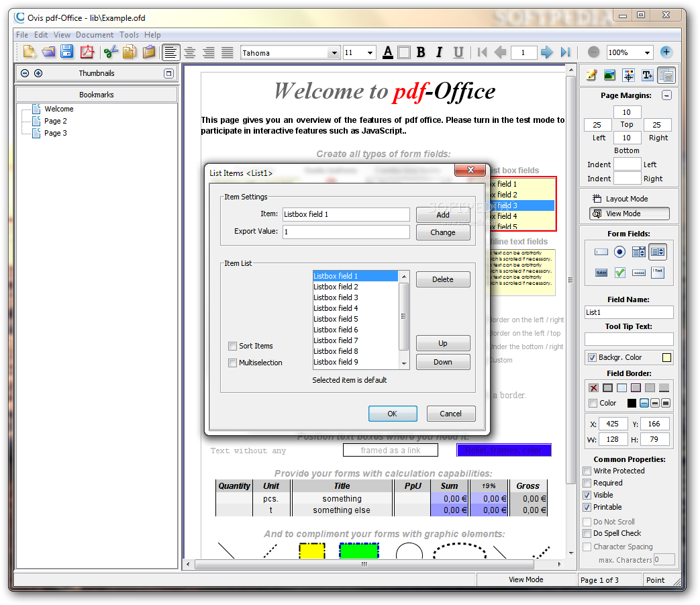
Task: Move item Down in the list
Action: [443, 362]
